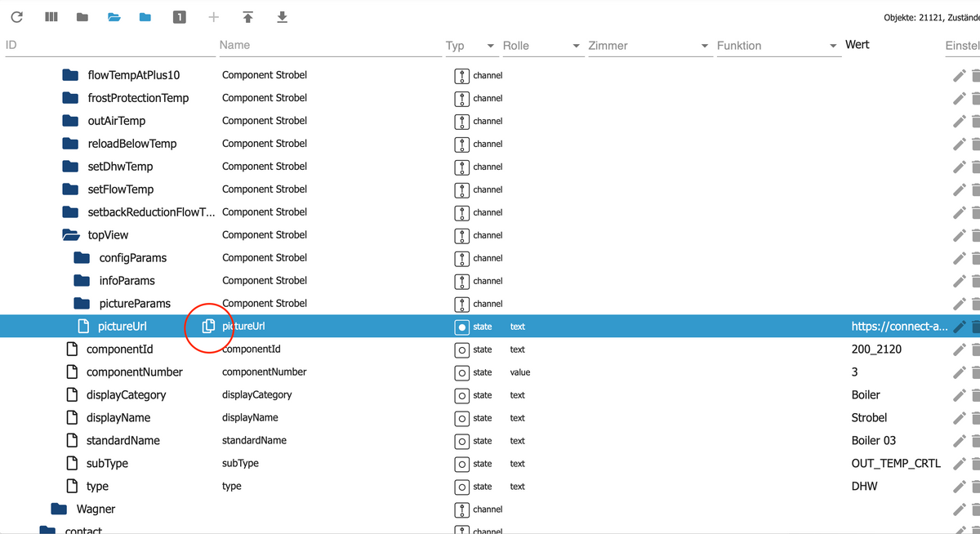
Task: Click the state type icon in componentNumber row
Action: (462, 372)
